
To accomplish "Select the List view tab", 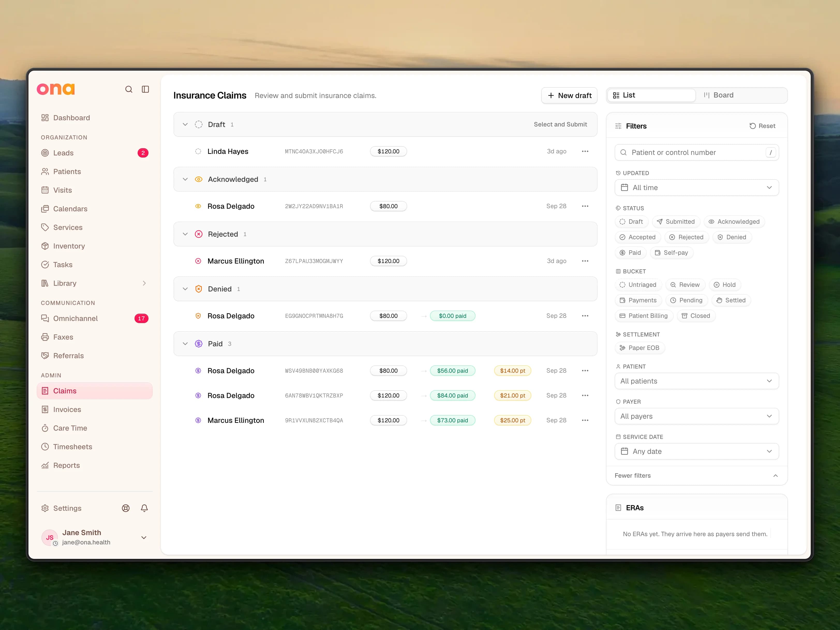I will [x=652, y=95].
